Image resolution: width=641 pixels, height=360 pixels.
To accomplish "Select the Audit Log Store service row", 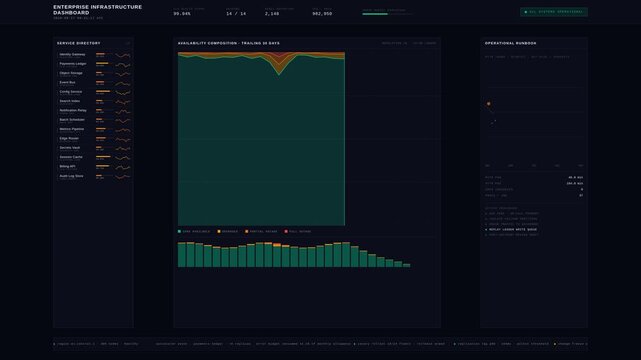I will 94,177.
